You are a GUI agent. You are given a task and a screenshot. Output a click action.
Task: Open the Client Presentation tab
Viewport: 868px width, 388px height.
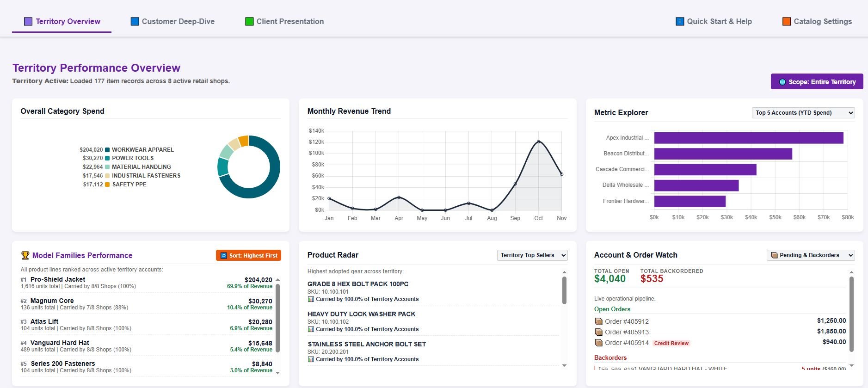284,21
